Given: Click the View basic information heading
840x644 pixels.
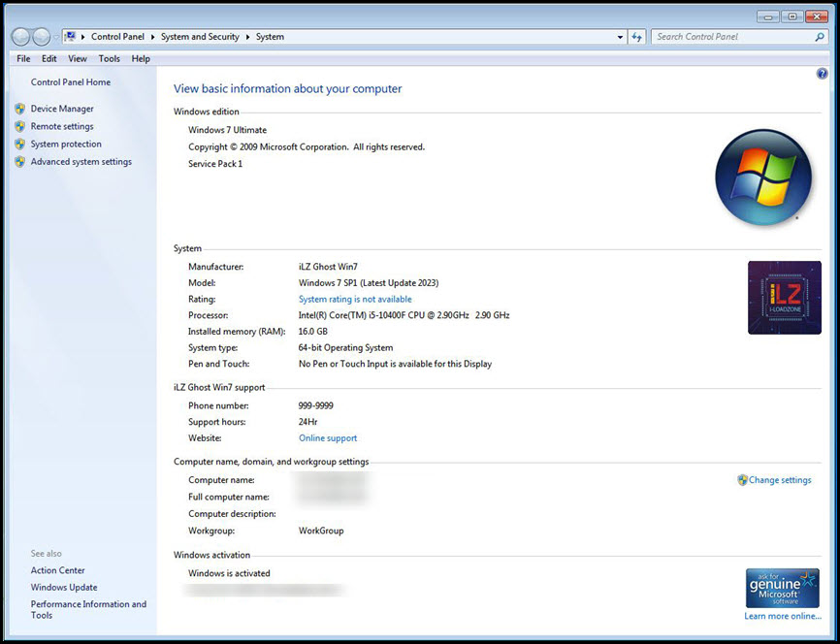Looking at the screenshot, I should pos(288,89).
